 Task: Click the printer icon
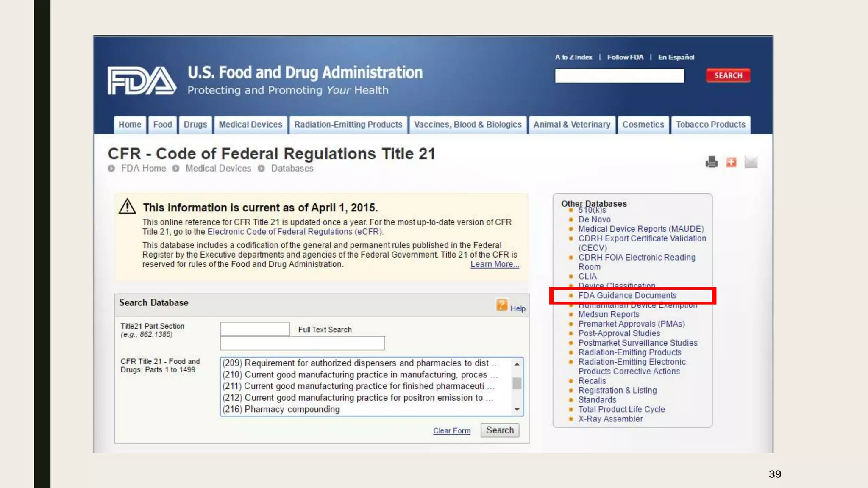712,162
